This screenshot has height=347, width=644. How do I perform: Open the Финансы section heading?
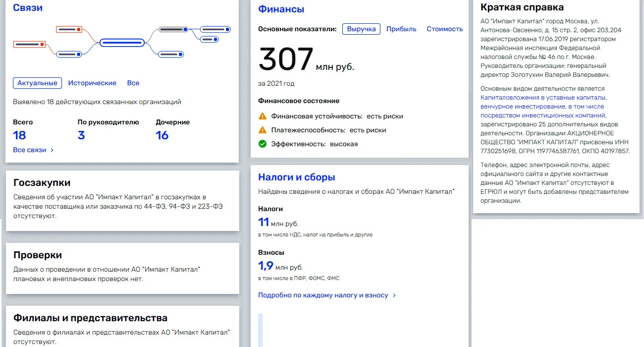point(281,9)
